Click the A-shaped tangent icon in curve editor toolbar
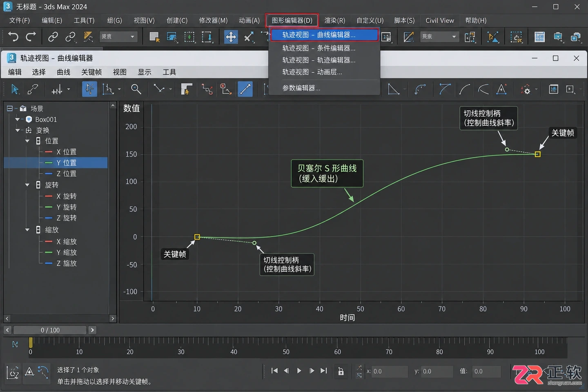The height and width of the screenshot is (392, 588). point(502,89)
